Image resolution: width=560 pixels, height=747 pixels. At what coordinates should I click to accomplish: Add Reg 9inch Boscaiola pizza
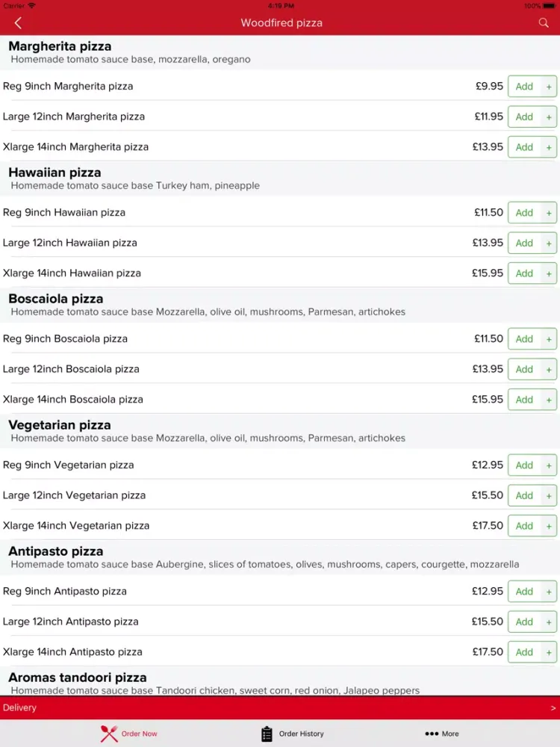(524, 339)
